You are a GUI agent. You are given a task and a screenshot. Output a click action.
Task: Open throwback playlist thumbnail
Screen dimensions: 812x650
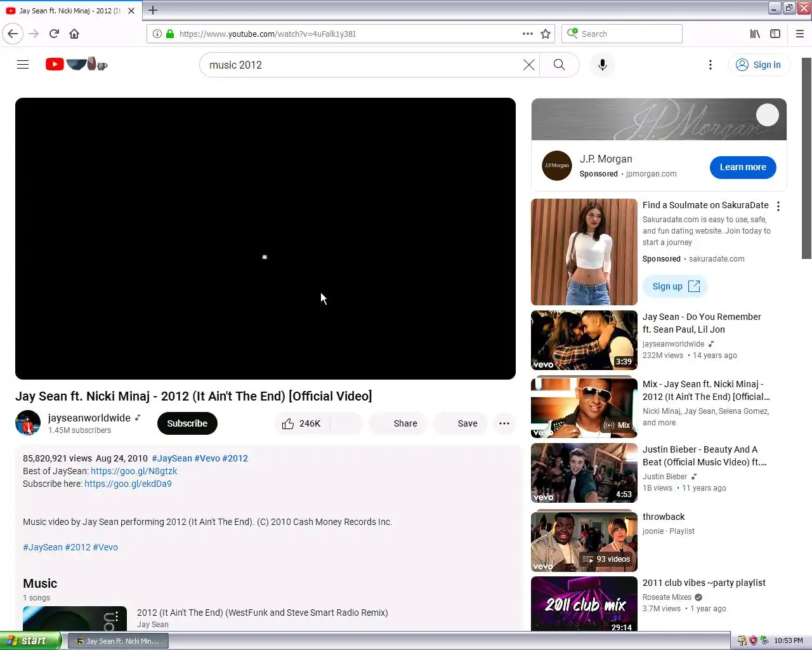coord(584,542)
